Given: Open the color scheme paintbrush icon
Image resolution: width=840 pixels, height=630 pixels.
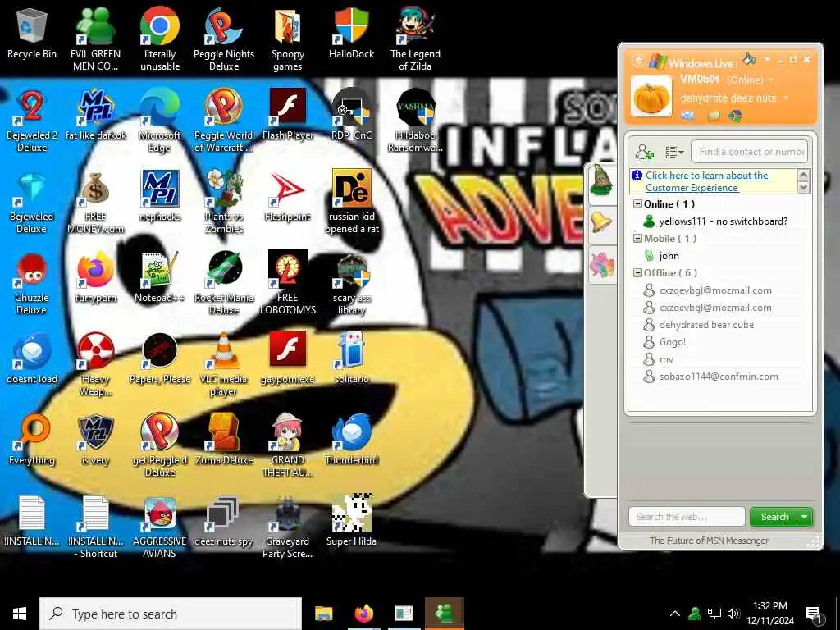Looking at the screenshot, I should pyautogui.click(x=749, y=59).
